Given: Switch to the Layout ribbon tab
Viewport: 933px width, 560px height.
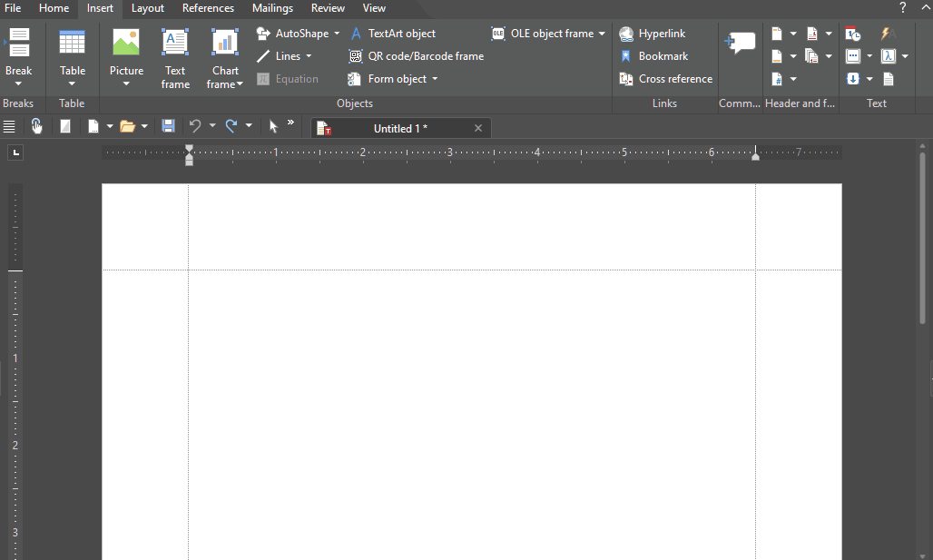Looking at the screenshot, I should tap(147, 8).
